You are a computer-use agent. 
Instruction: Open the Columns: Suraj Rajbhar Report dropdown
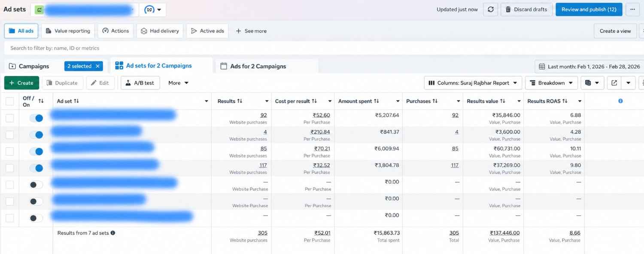click(473, 83)
